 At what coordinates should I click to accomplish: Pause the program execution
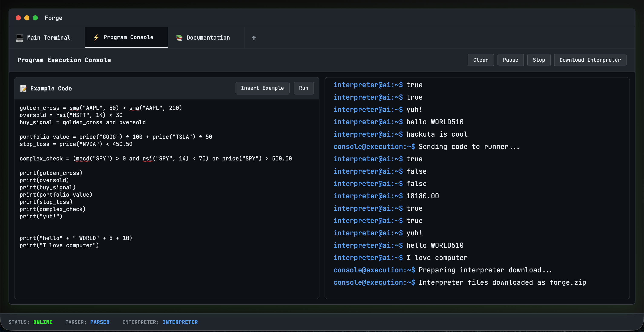(510, 60)
